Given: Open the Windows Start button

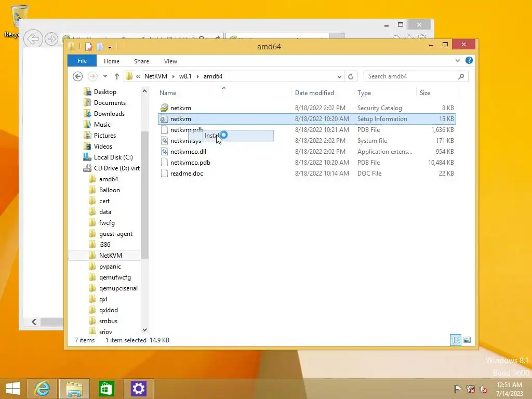Looking at the screenshot, I should click(x=13, y=388).
